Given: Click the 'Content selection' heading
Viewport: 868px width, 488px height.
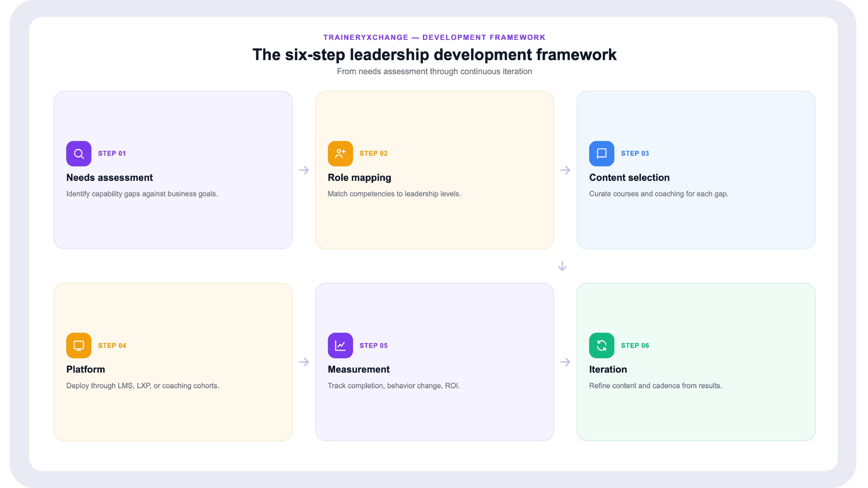Looking at the screenshot, I should 629,177.
